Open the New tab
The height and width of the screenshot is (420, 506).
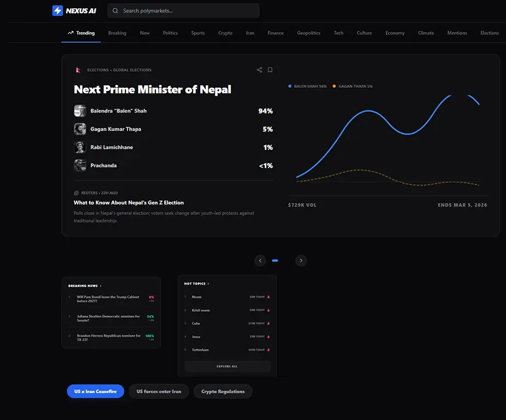tap(144, 33)
